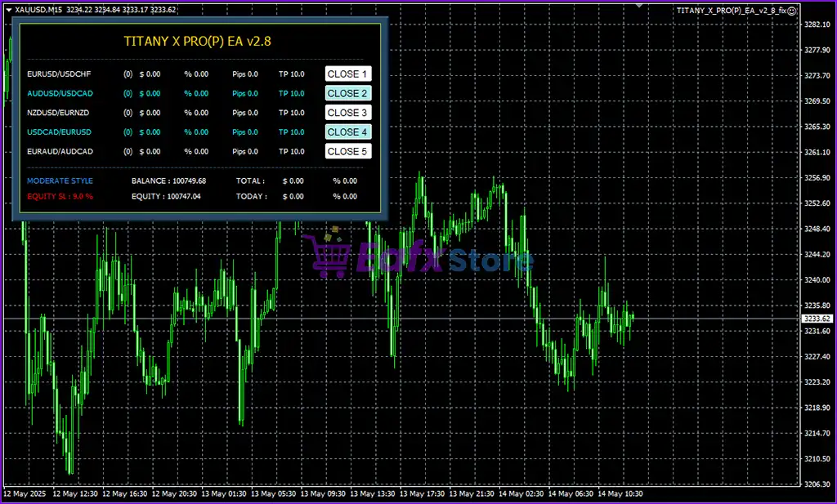Click the 12 May 2025 date label

(x=24, y=494)
